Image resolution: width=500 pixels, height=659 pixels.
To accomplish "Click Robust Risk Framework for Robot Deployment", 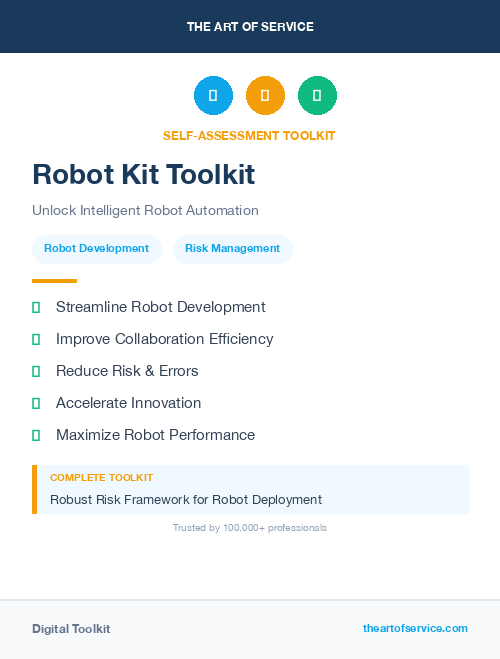I will [x=186, y=500].
